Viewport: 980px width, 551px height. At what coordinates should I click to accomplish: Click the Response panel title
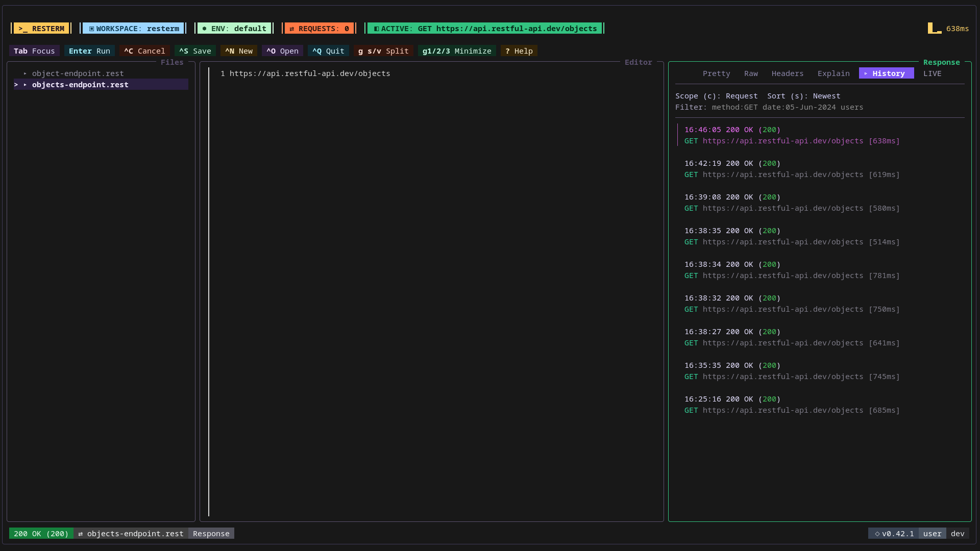tap(942, 62)
